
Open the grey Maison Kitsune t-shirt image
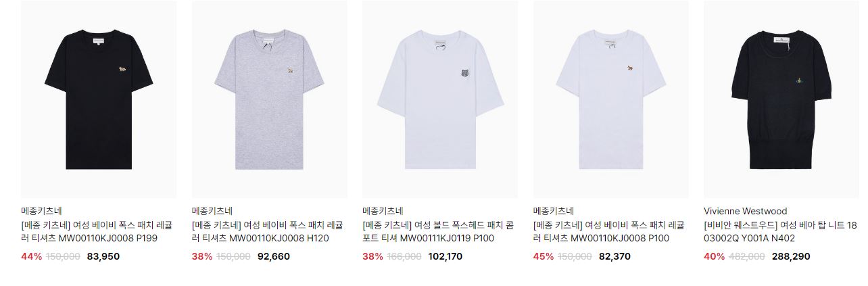point(270,99)
